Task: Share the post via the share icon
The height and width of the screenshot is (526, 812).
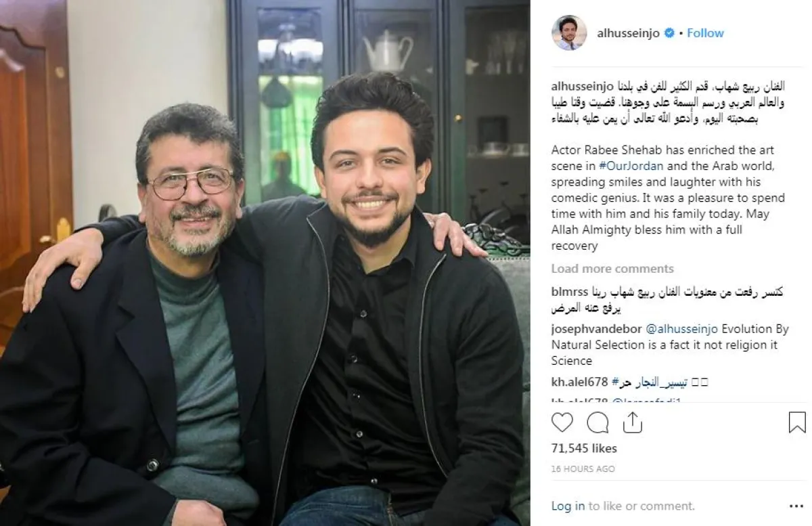Action: pos(632,422)
